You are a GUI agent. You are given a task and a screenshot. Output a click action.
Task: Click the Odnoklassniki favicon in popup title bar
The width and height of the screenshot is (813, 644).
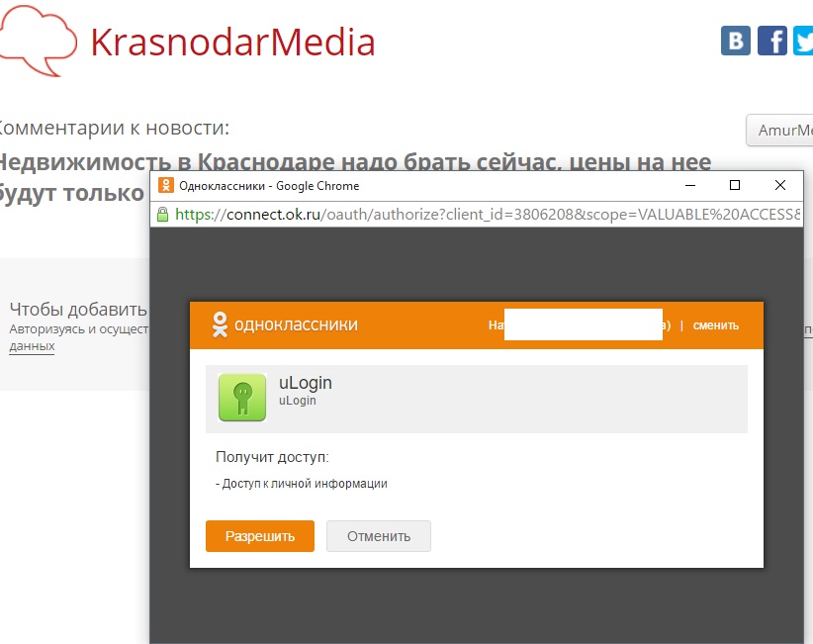(165, 185)
